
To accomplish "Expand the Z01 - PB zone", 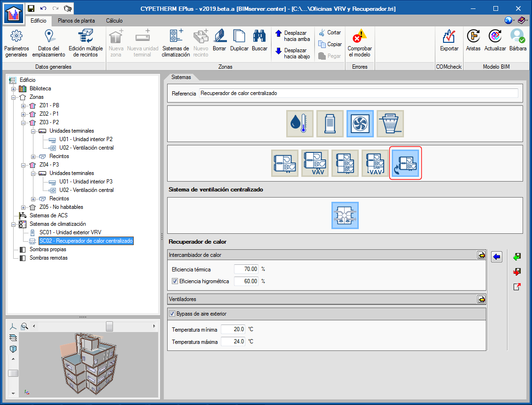I will pos(23,106).
